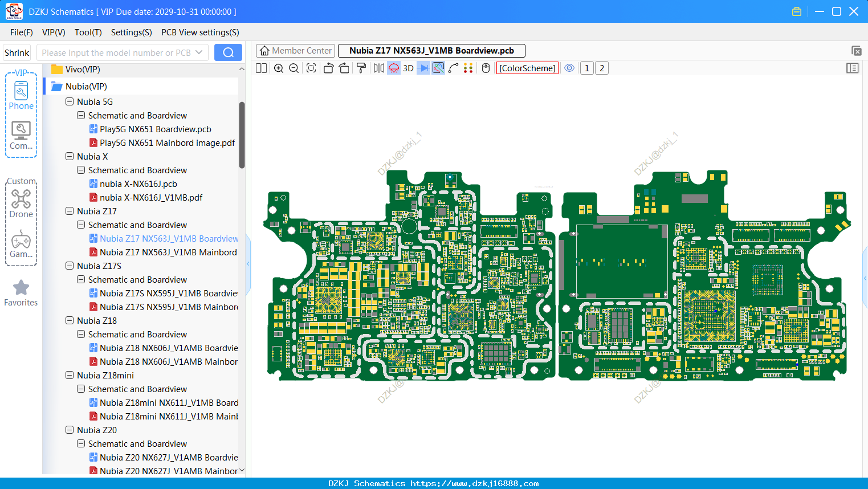Open the model number search dropdown
This screenshot has height=489, width=868.
click(199, 52)
